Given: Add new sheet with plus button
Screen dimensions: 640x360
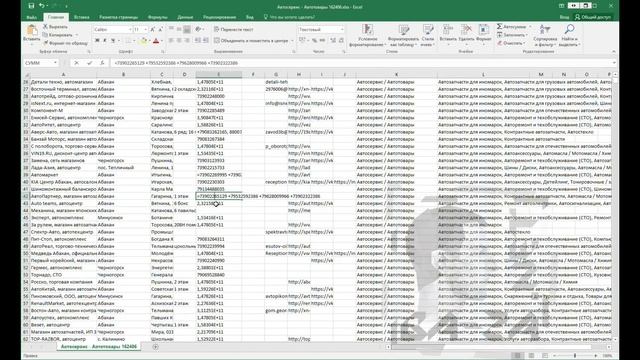Looking at the screenshot, I should coord(156,347).
